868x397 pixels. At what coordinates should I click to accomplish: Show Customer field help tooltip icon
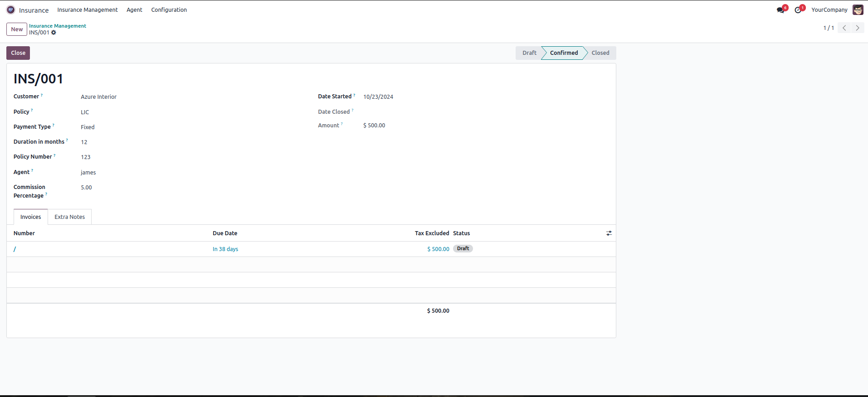tap(42, 95)
